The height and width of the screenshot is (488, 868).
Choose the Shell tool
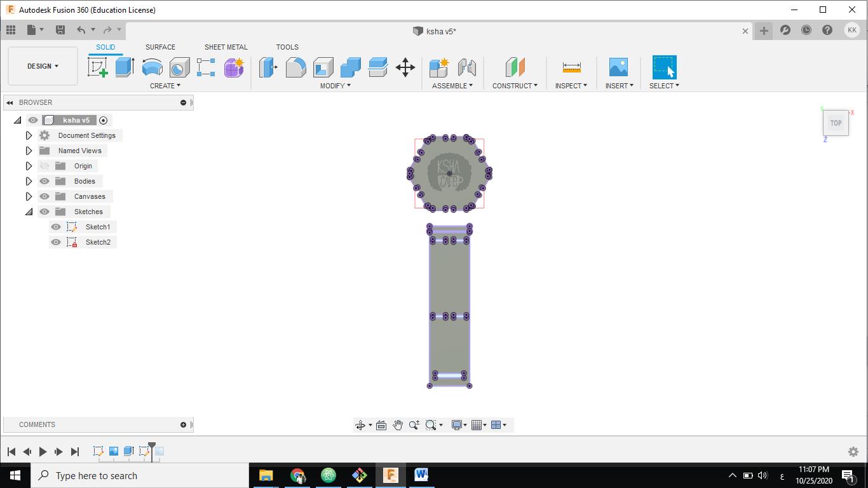click(x=323, y=67)
